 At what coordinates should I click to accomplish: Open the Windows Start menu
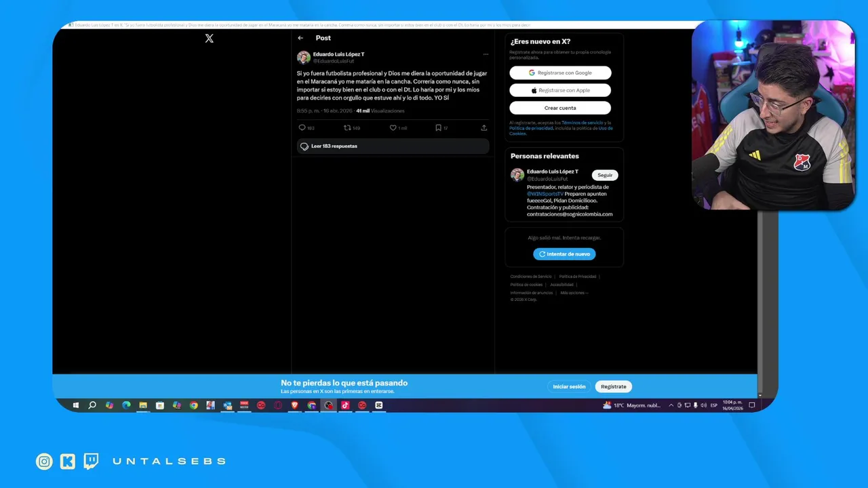tap(76, 405)
